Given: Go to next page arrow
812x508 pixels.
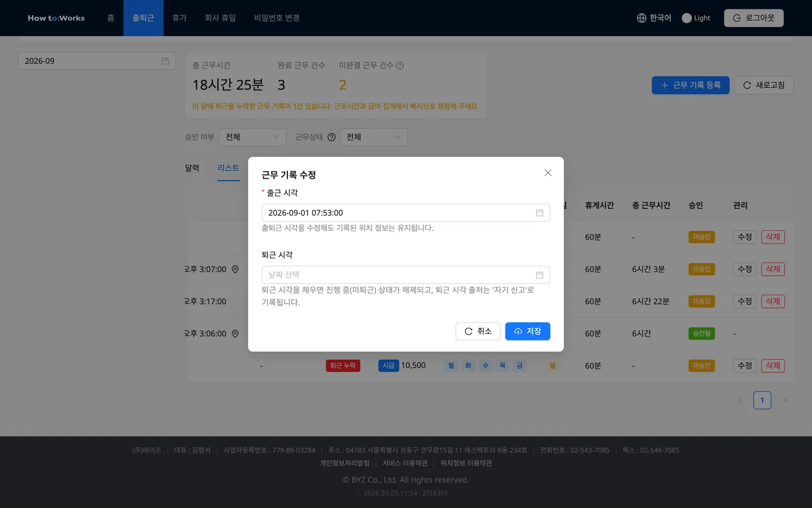Looking at the screenshot, I should click(x=785, y=400).
